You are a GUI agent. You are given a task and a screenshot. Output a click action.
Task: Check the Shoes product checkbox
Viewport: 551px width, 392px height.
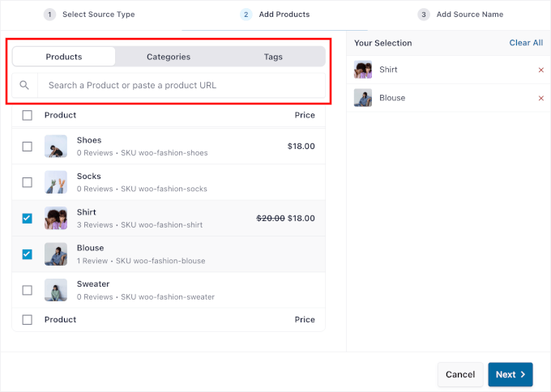[28, 147]
